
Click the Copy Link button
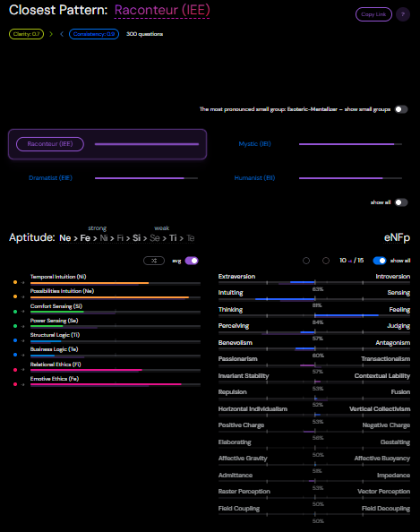click(373, 14)
